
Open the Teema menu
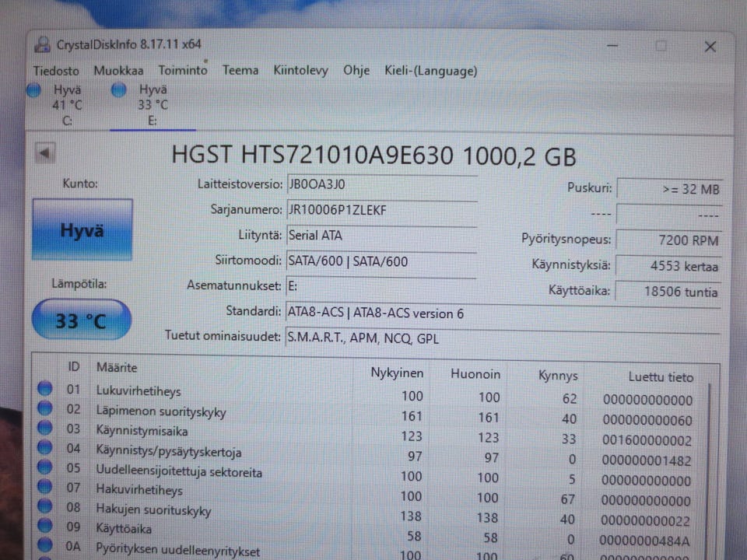tap(240, 70)
